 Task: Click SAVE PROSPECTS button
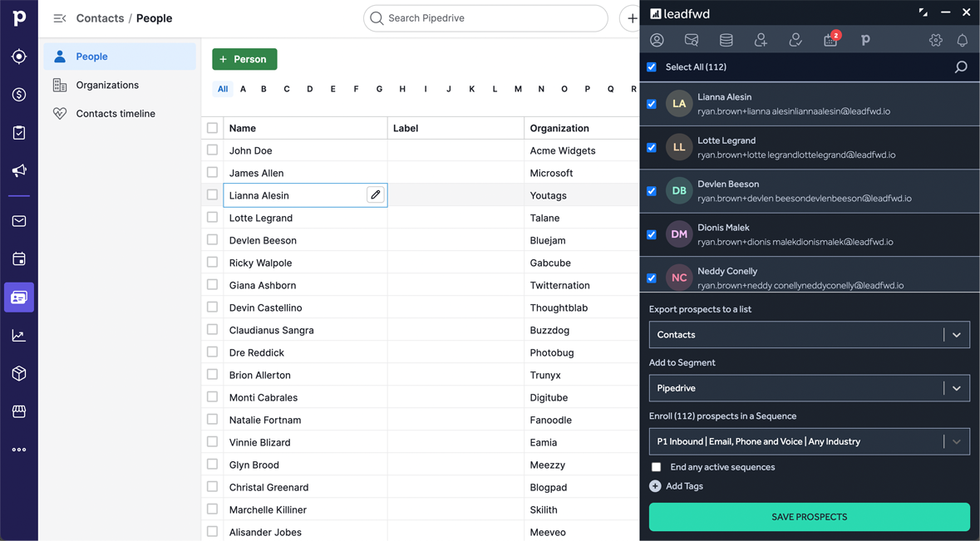810,517
